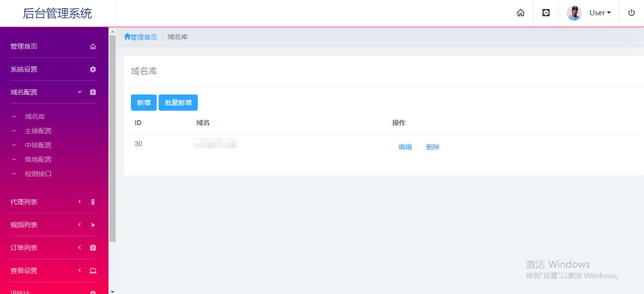644x294 pixels.
Task: Click the 域名库 panel heading
Action: coord(144,71)
